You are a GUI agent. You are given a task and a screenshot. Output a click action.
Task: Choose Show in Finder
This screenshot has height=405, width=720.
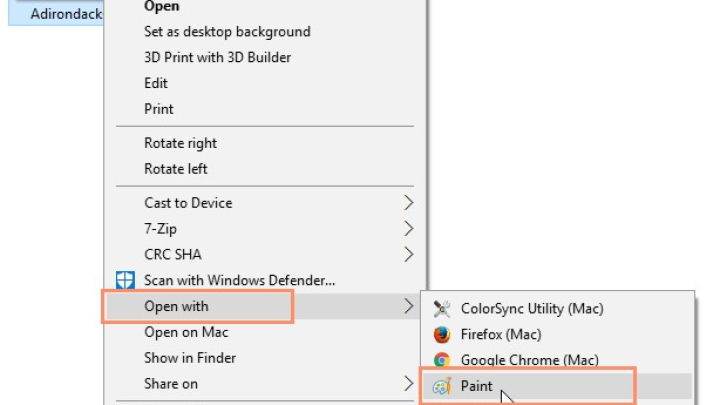[x=190, y=358]
